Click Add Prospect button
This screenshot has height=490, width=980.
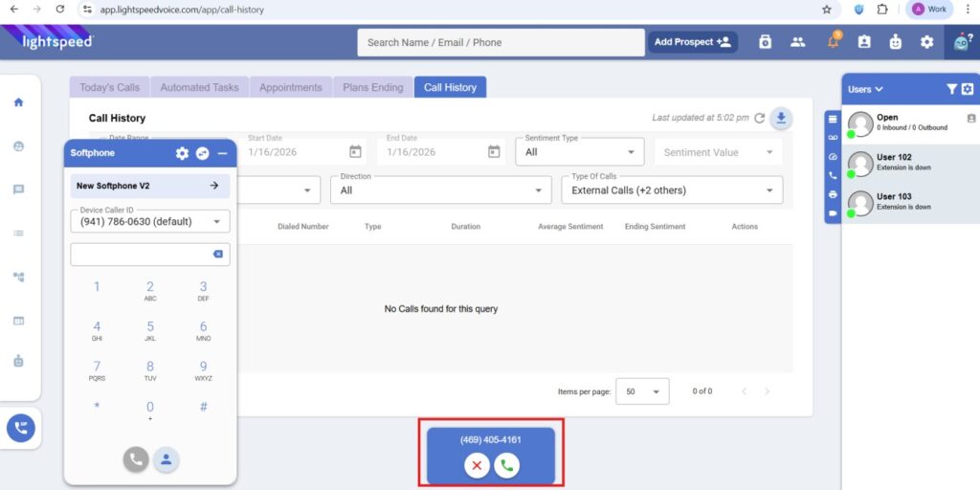click(x=692, y=42)
